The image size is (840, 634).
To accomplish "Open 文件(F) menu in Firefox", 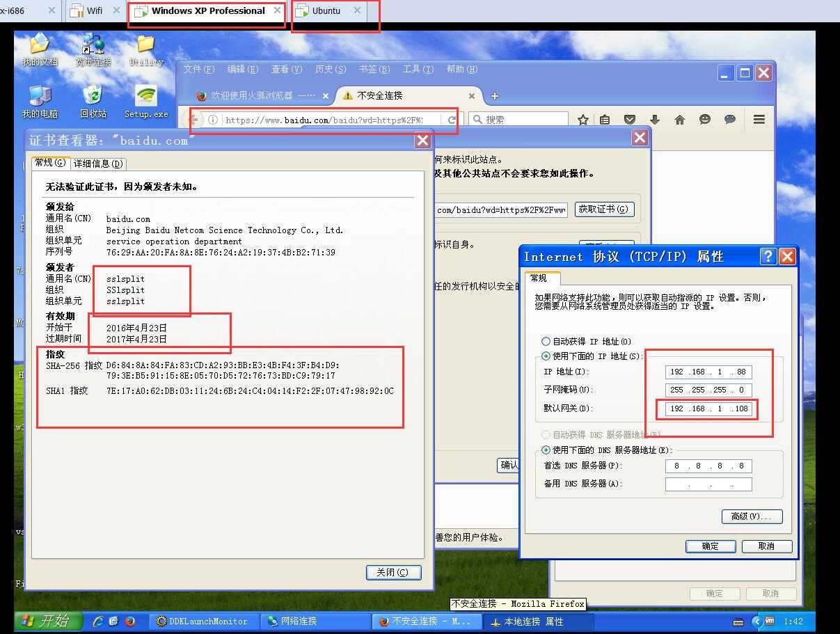I will pos(199,70).
